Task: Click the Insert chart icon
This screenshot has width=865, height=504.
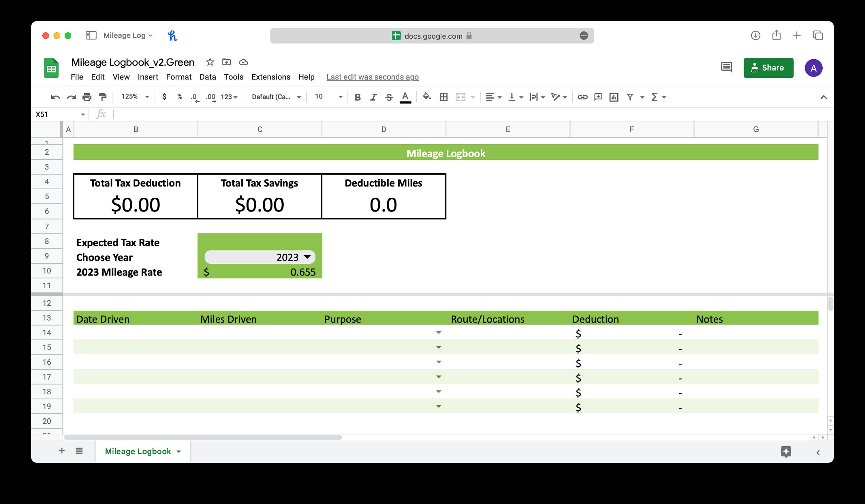Action: (614, 97)
